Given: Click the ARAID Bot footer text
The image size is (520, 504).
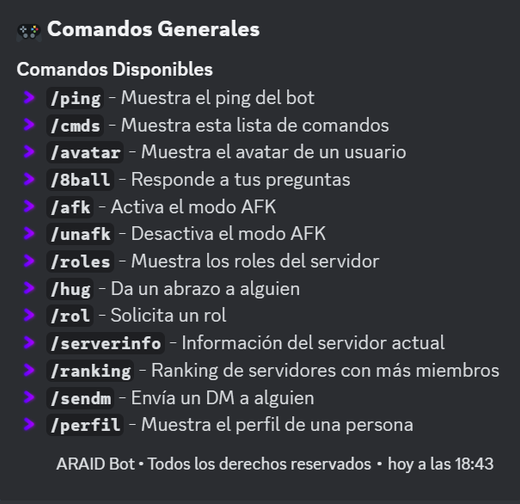Looking at the screenshot, I should pos(95,464).
